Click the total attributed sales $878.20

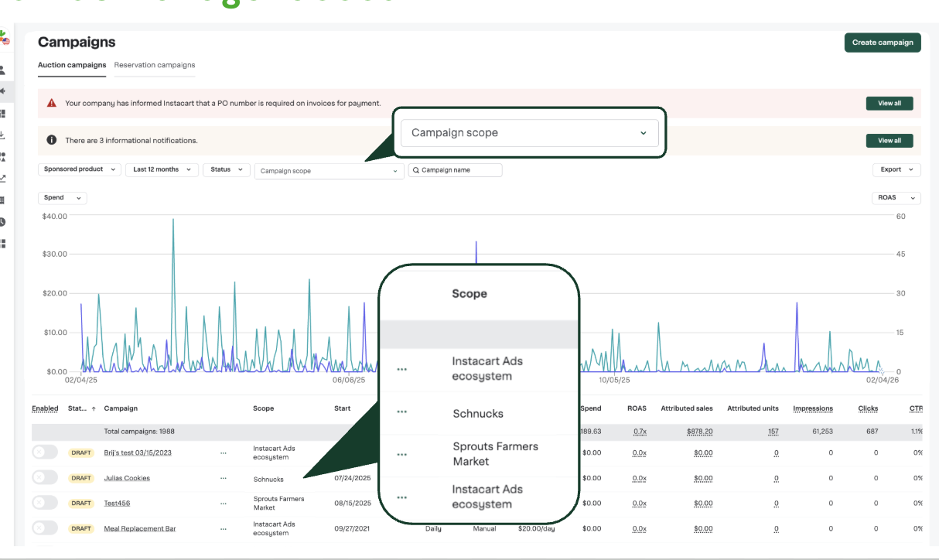point(699,432)
